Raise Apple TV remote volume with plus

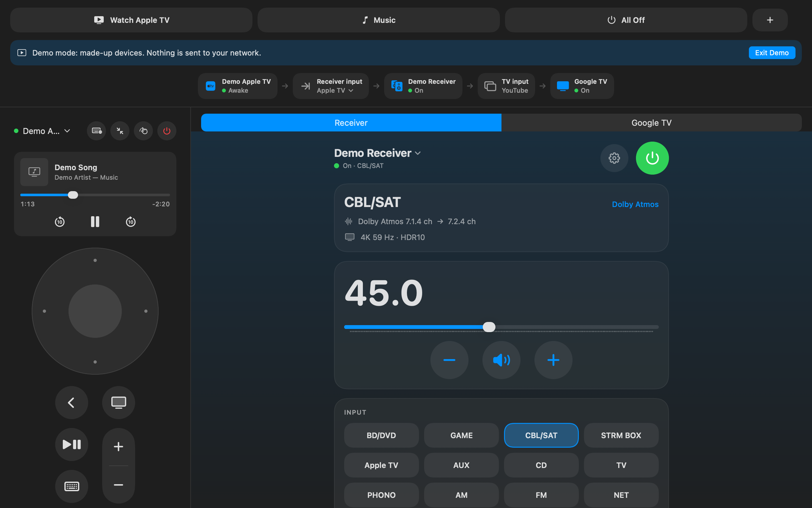[118, 446]
